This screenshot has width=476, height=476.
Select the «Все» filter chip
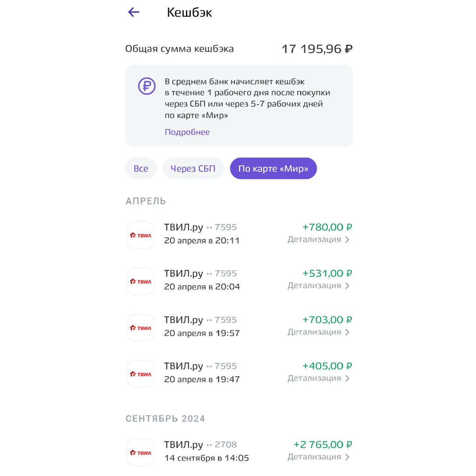point(141,169)
